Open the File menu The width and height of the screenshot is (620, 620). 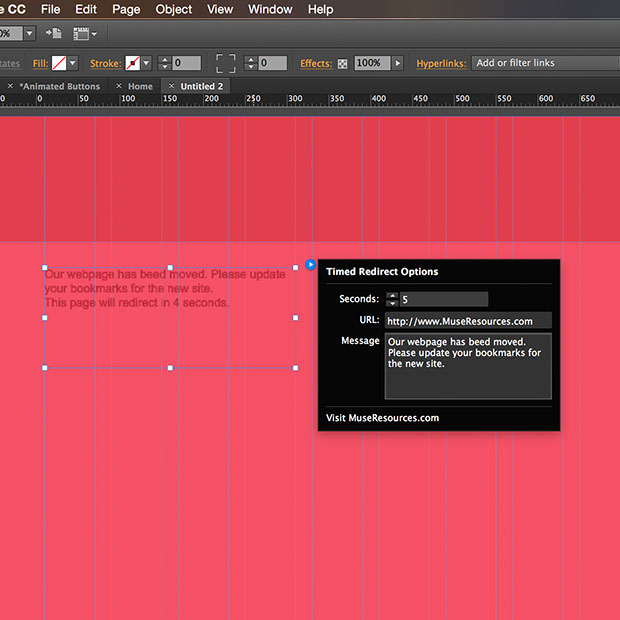click(x=50, y=9)
